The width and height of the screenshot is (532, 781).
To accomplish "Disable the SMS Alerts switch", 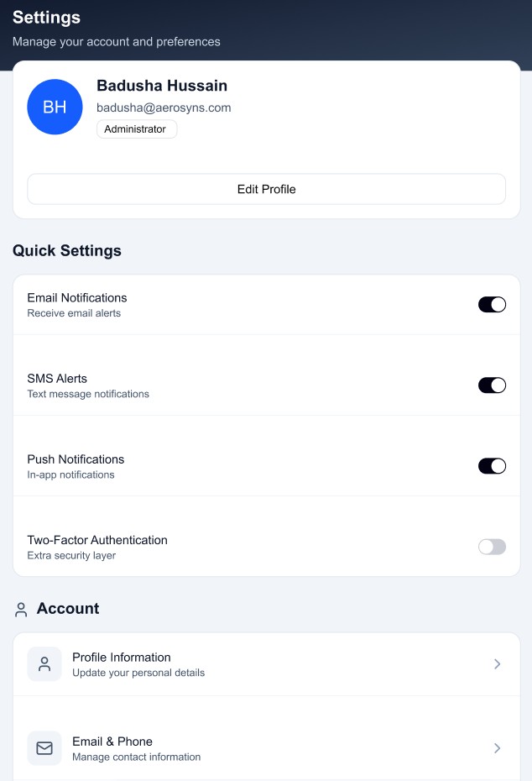I will tap(492, 385).
